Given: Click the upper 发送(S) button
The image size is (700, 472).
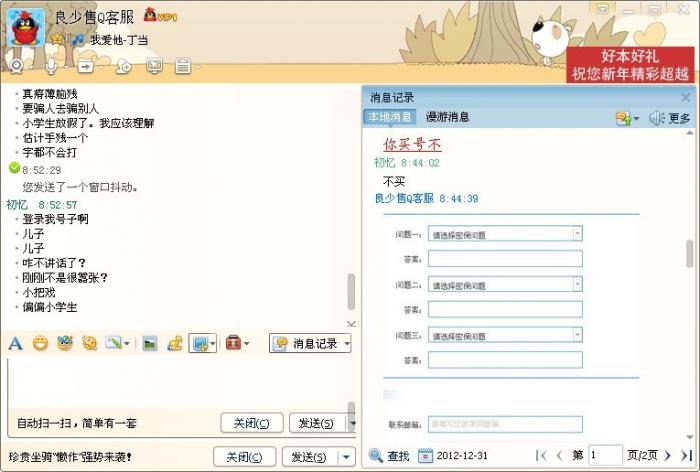Looking at the screenshot, I should coord(317,423).
